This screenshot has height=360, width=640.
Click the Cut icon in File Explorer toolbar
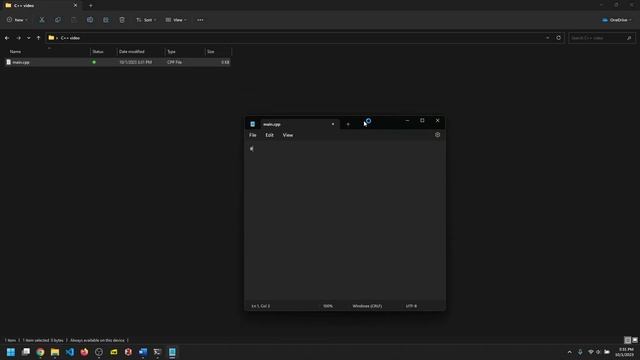tap(42, 20)
